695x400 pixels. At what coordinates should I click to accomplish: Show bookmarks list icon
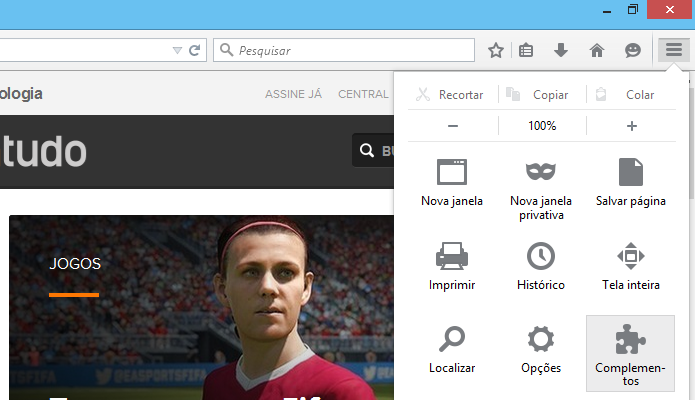coord(526,50)
